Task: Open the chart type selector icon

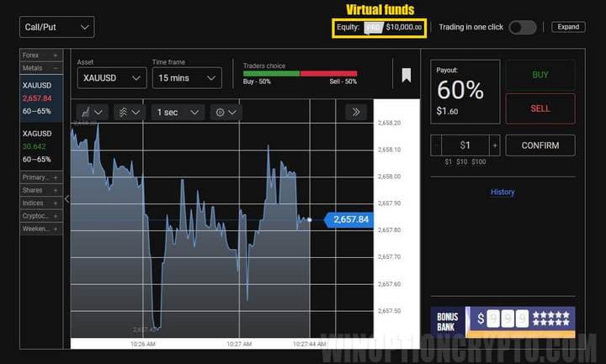Action: (x=92, y=112)
